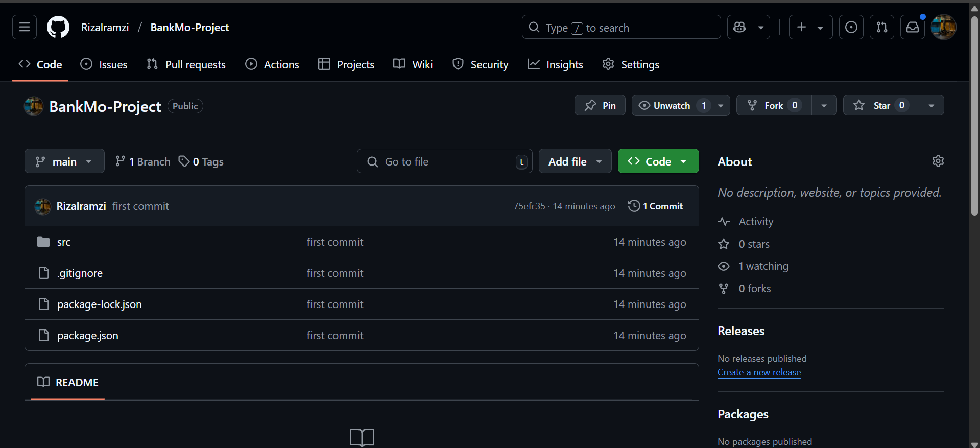The height and width of the screenshot is (448, 980).
Task: Open Rizalramzi commit author link
Action: coord(81,206)
